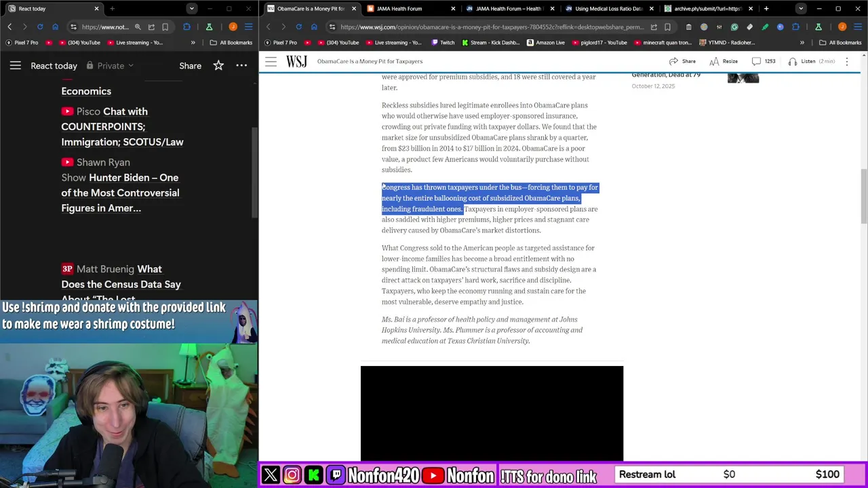
Task: Open Notion sidebar hamburger menu
Action: coord(16,66)
